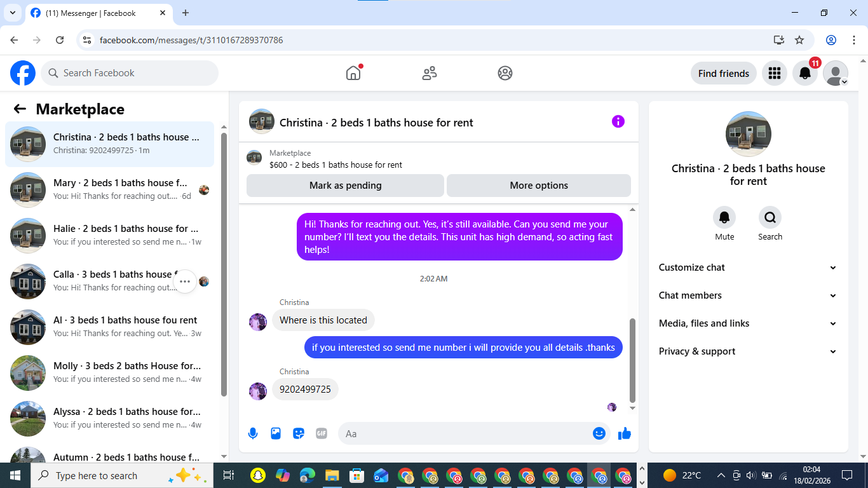Expand the Customize chat section
Viewport: 868px width, 488px height.
coord(748,268)
